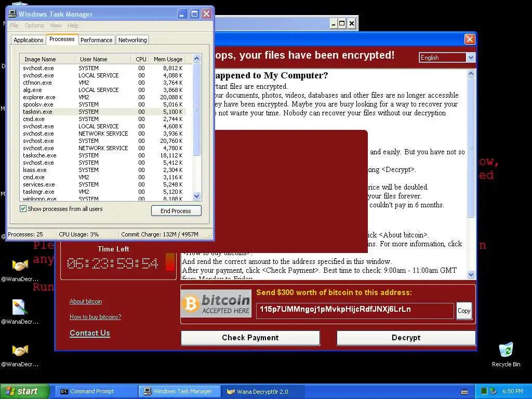This screenshot has width=532, height=399.
Task: Open the How to buy bitcoins link
Action: click(96, 317)
